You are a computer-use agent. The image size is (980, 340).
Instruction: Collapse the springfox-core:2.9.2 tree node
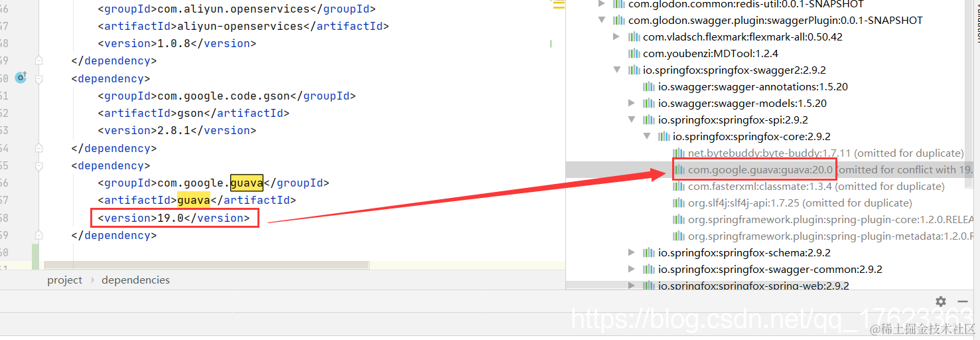[647, 137]
